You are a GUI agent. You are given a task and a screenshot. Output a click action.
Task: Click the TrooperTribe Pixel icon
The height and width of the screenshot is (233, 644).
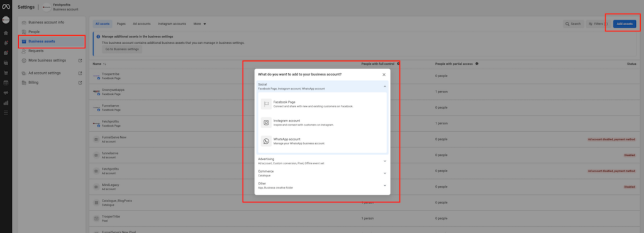tap(97, 218)
